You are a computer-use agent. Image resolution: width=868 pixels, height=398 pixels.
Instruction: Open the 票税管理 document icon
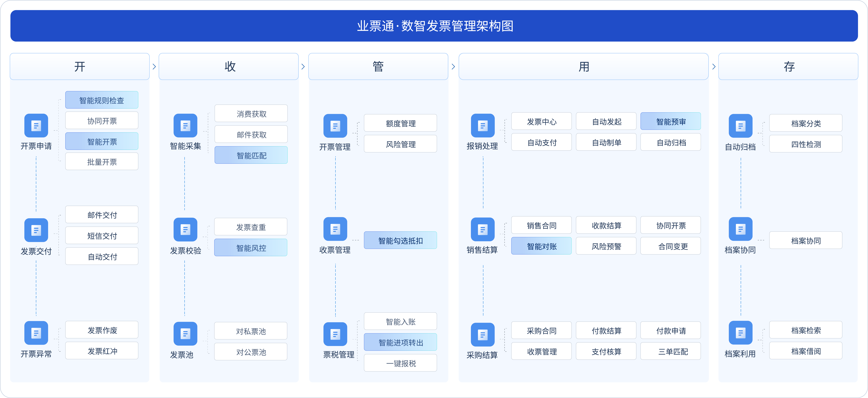click(335, 334)
